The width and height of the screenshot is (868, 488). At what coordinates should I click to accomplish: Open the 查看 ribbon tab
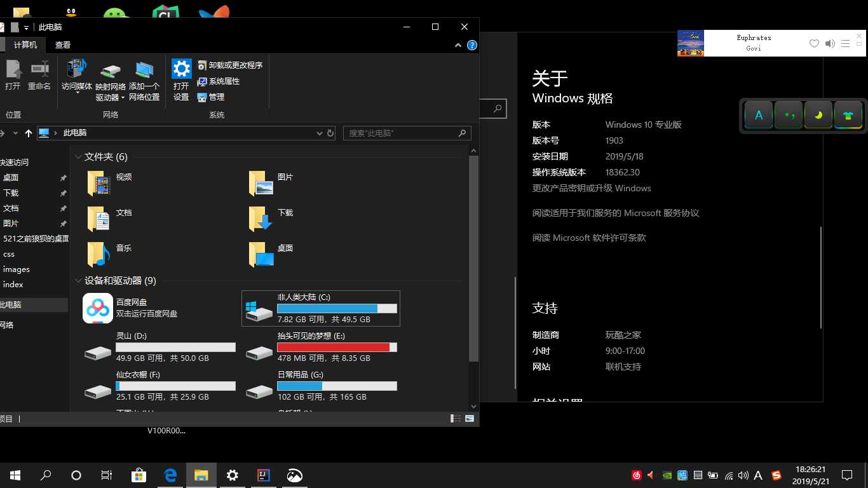[x=63, y=45]
